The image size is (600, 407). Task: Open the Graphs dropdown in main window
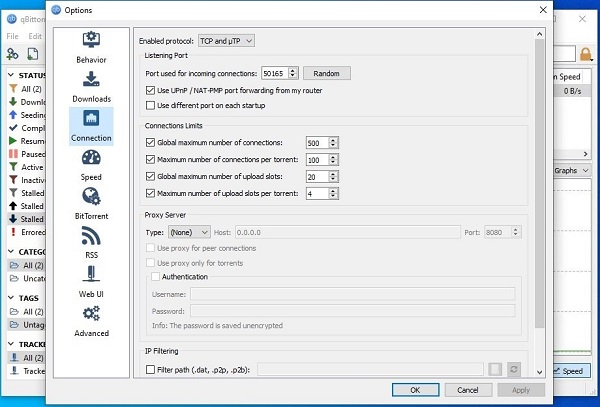[x=572, y=171]
